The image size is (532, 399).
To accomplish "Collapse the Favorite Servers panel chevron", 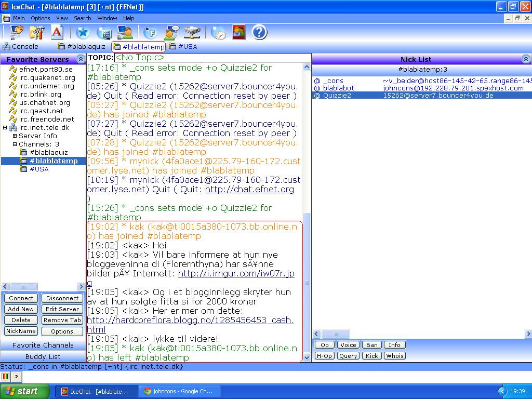I will pyautogui.click(x=81, y=59).
